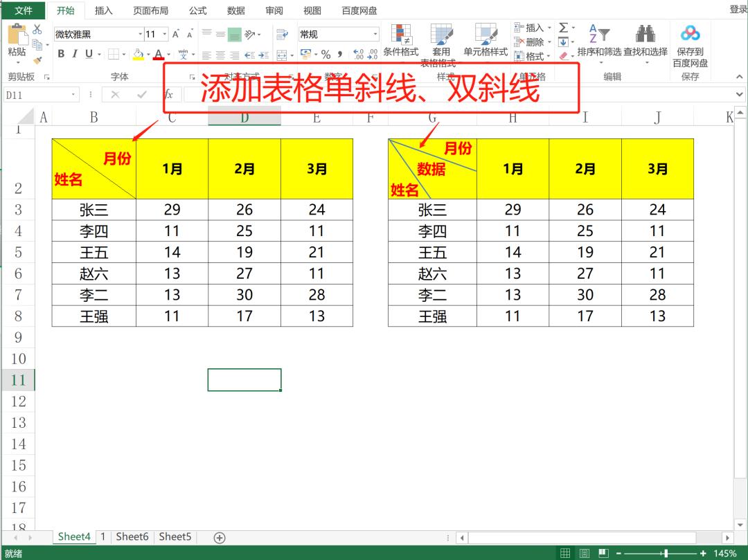
Task: Click the 文件 file menu button
Action: (24, 10)
